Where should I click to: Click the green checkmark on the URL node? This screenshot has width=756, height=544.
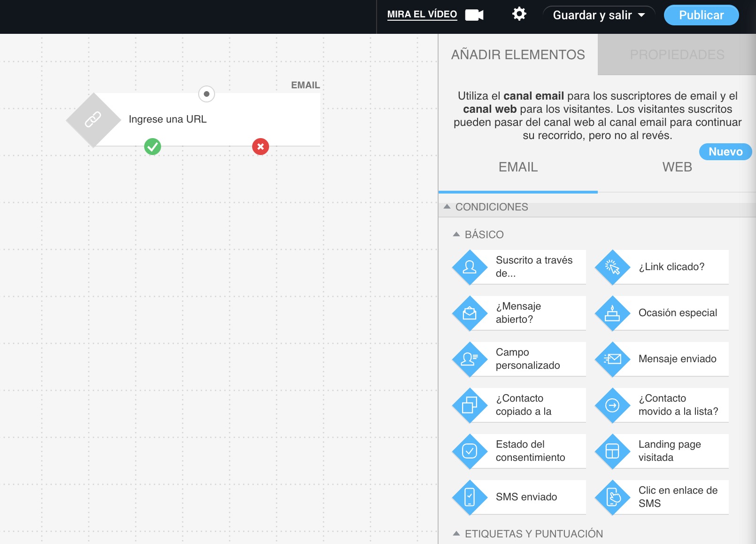pos(153,147)
